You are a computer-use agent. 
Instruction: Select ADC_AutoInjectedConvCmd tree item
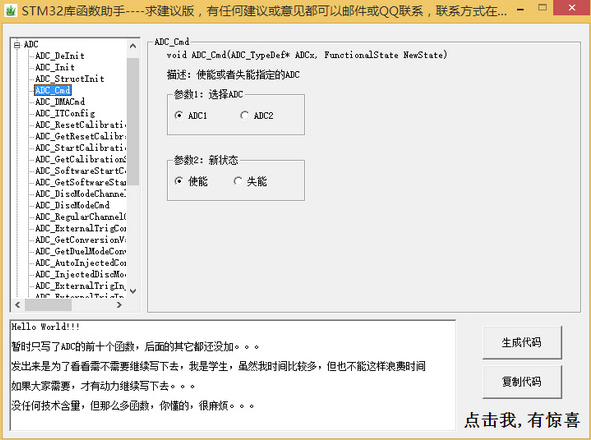[x=80, y=263]
